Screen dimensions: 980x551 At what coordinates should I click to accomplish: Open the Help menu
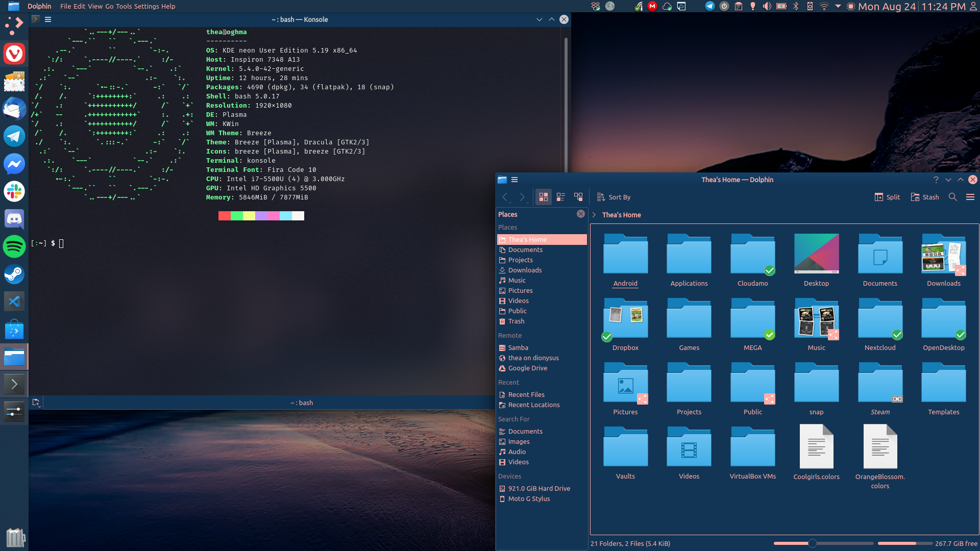pyautogui.click(x=168, y=6)
